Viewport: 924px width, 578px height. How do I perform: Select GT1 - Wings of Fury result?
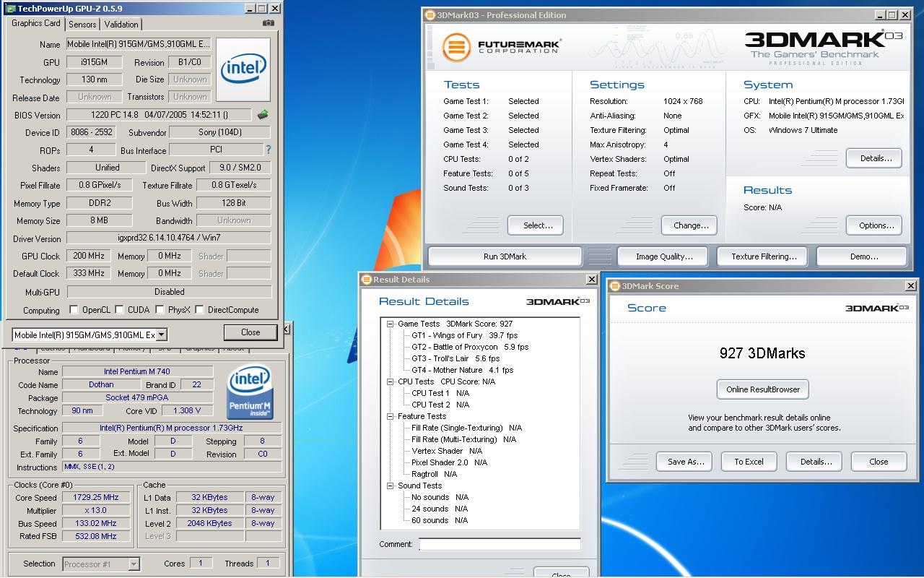pos(464,336)
